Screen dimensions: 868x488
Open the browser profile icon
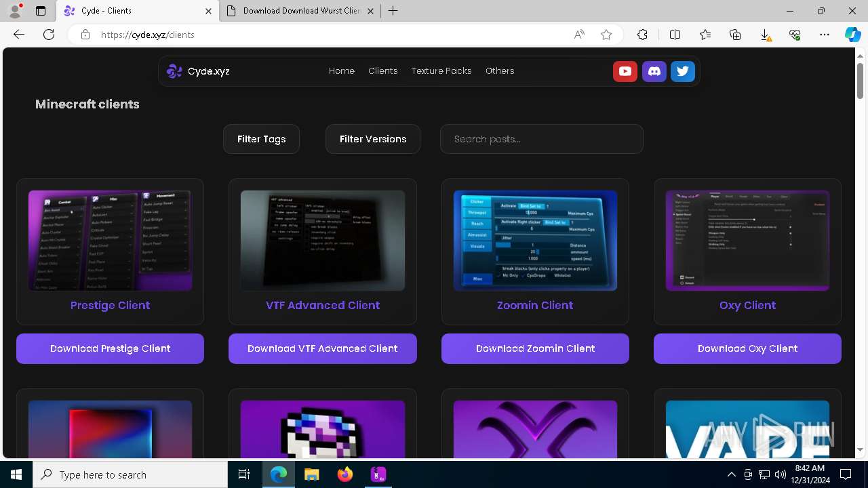tap(15, 11)
